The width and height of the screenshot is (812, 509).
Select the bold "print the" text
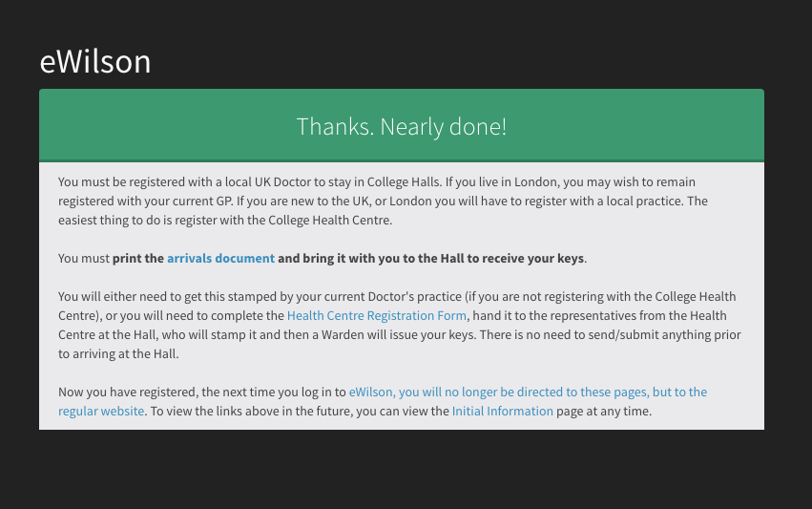click(x=138, y=258)
